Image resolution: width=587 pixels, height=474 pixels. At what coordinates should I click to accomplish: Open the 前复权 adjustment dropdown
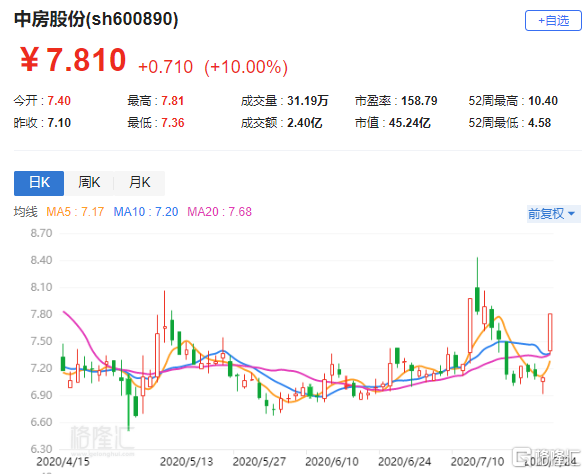pyautogui.click(x=553, y=214)
